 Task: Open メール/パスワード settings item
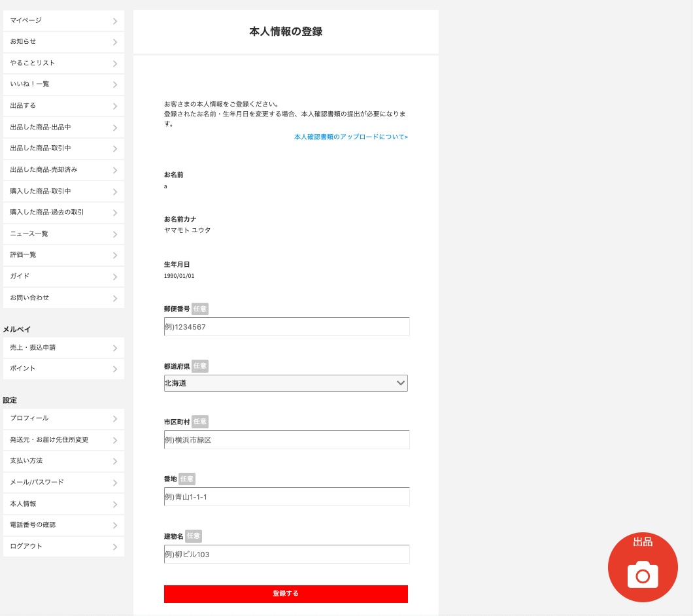(x=63, y=483)
